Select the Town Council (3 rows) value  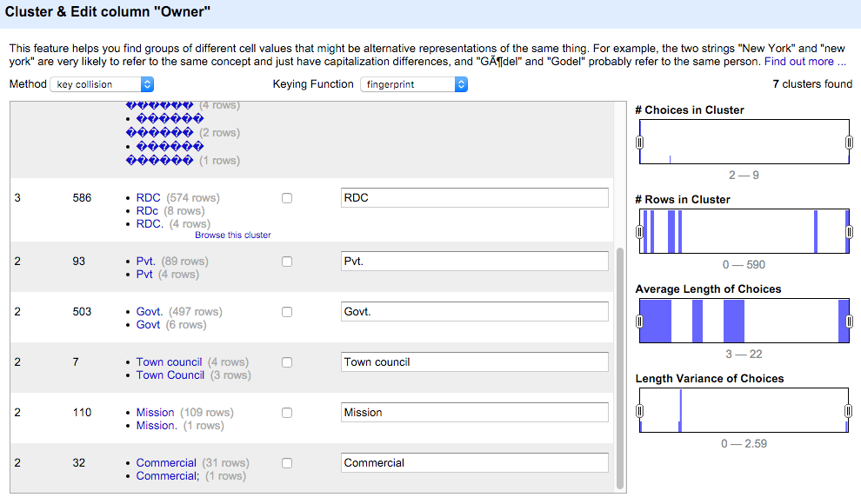pos(170,375)
